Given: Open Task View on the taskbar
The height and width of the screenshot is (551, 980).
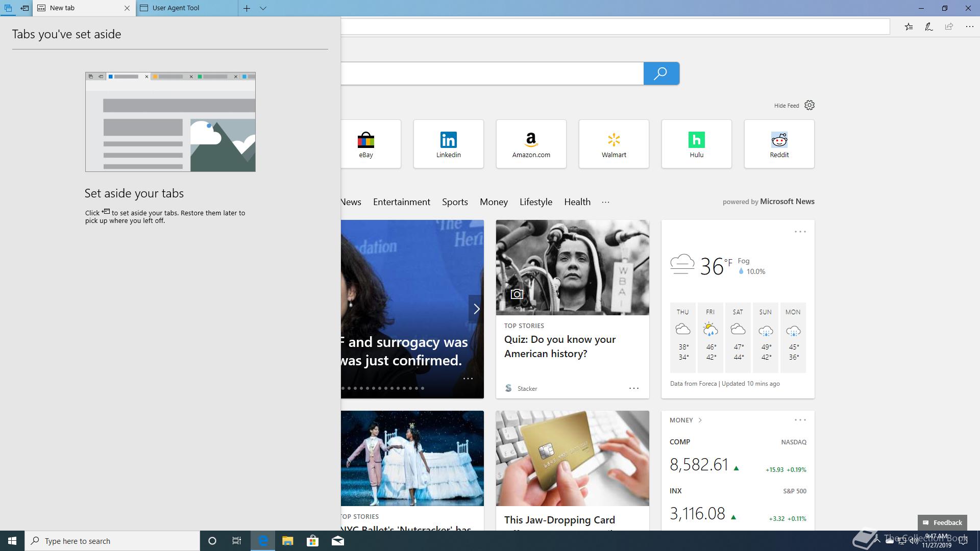Looking at the screenshot, I should 237,541.
